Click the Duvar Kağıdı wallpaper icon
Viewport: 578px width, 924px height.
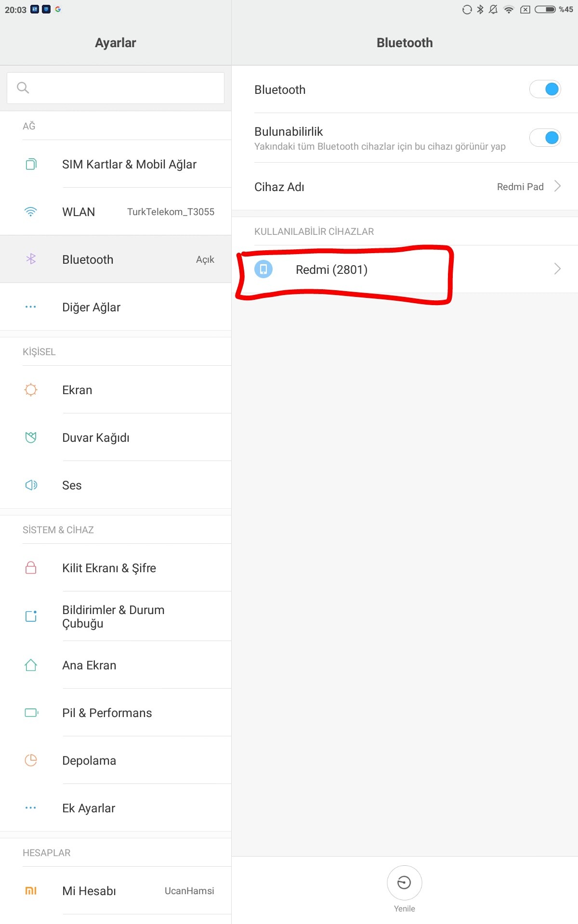(x=31, y=437)
